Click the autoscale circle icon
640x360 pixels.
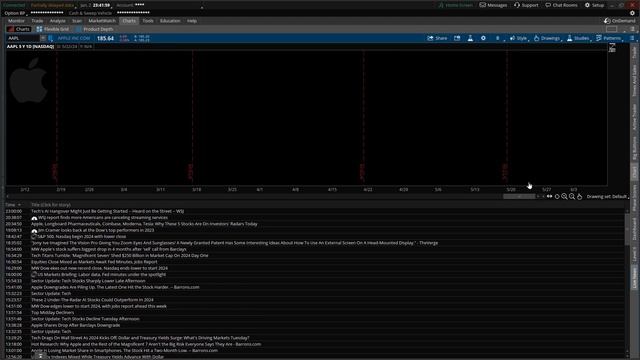coord(557,196)
